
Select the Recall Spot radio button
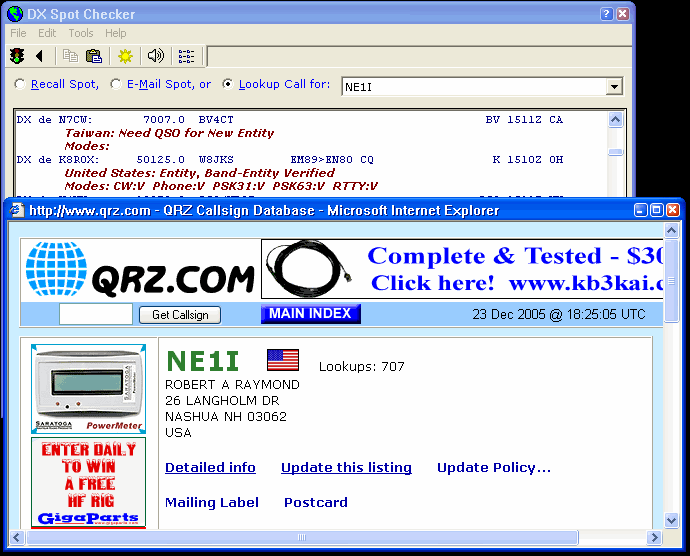click(x=20, y=84)
